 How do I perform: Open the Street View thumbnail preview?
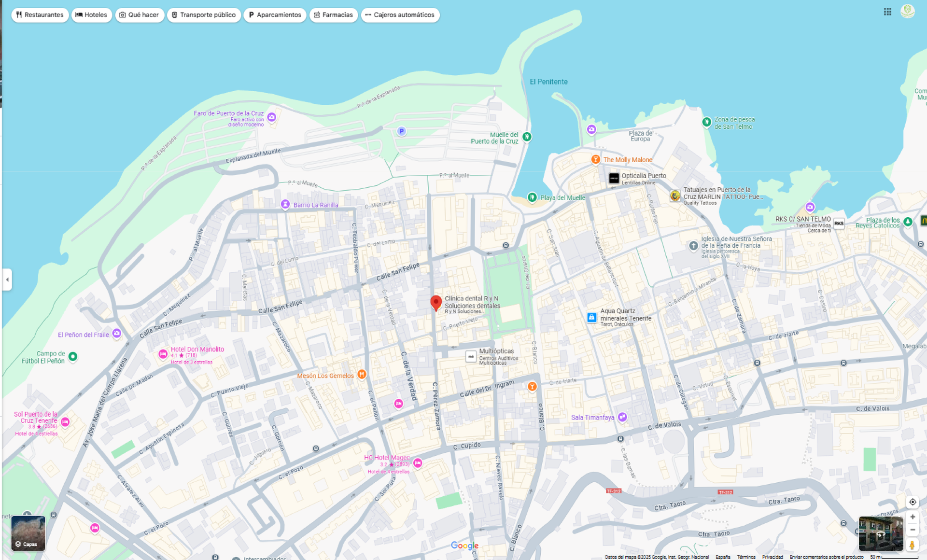pos(880,533)
